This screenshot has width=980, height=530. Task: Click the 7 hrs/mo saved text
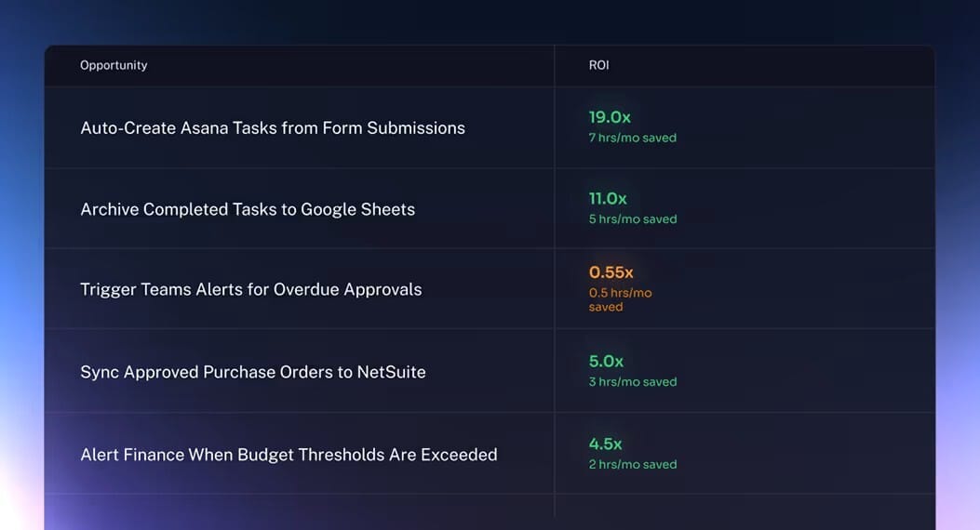[633, 138]
